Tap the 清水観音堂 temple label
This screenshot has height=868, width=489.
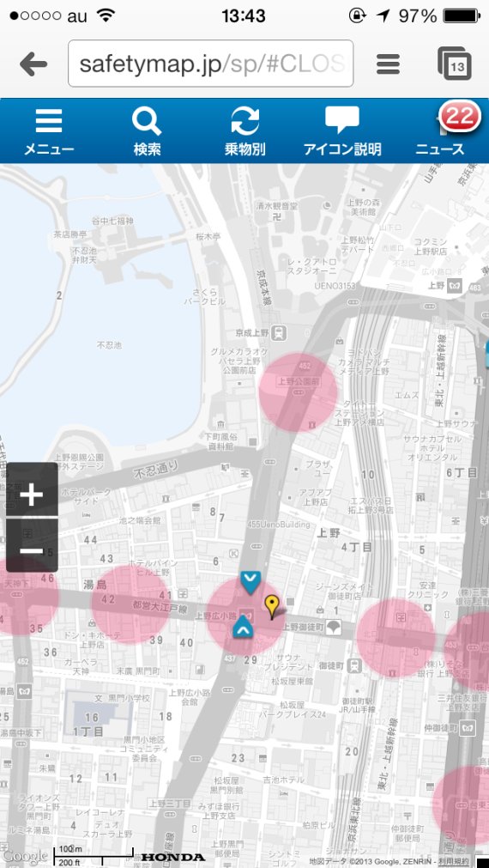[276, 205]
